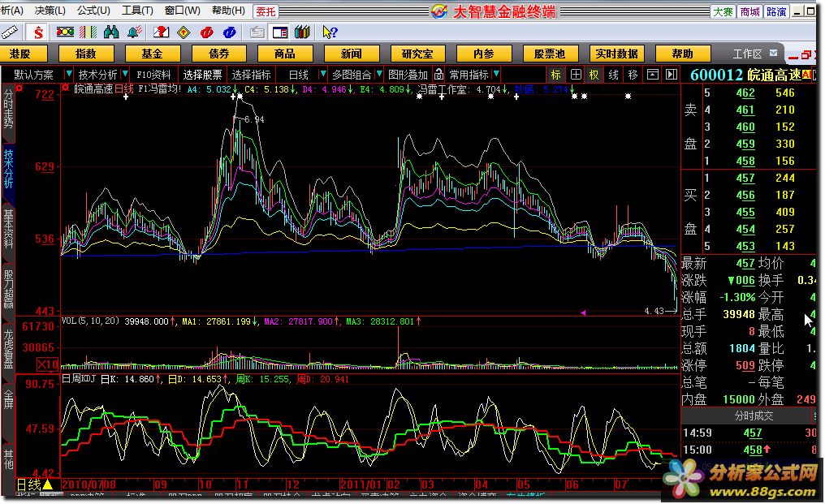Click the blue round info icon
Viewport: 825px width, 504px height.
[230, 32]
